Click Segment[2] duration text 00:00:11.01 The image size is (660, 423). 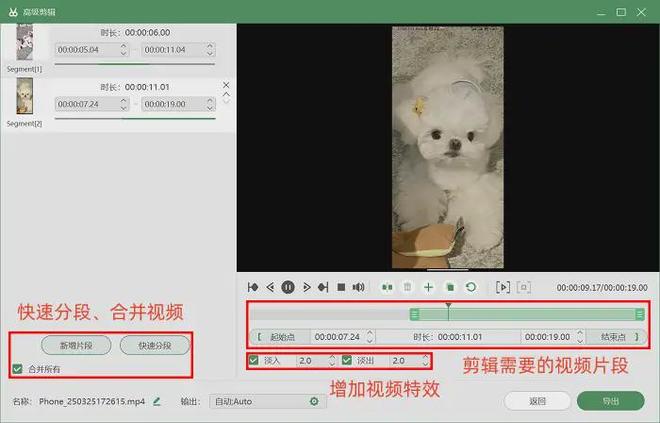(x=147, y=87)
